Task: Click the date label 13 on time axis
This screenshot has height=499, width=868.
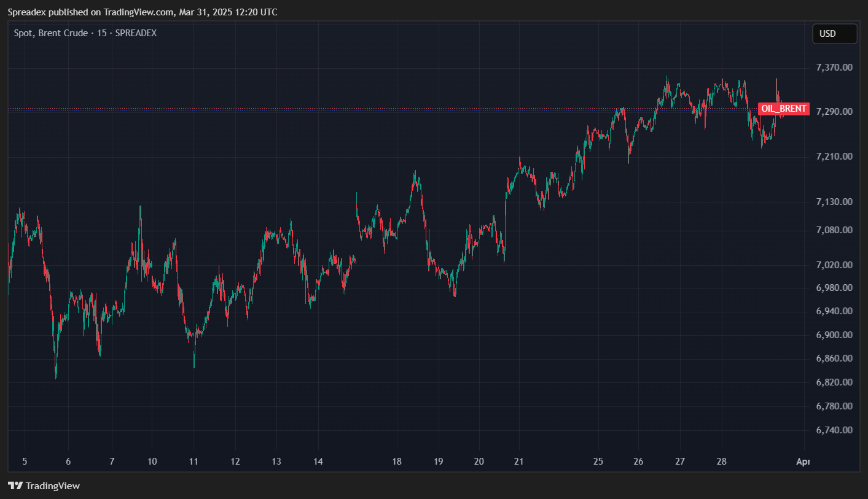Action: (276, 462)
